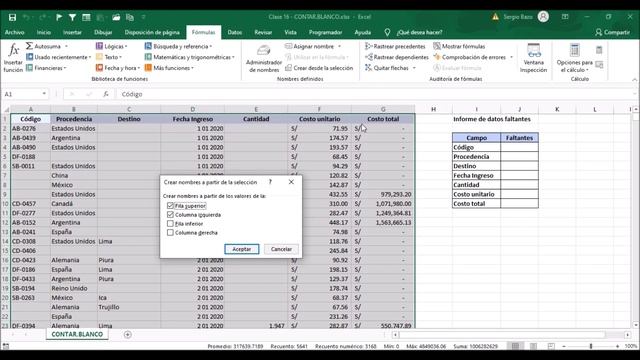Click the Cancelar button
This screenshot has width=640, height=360.
tap(281, 249)
